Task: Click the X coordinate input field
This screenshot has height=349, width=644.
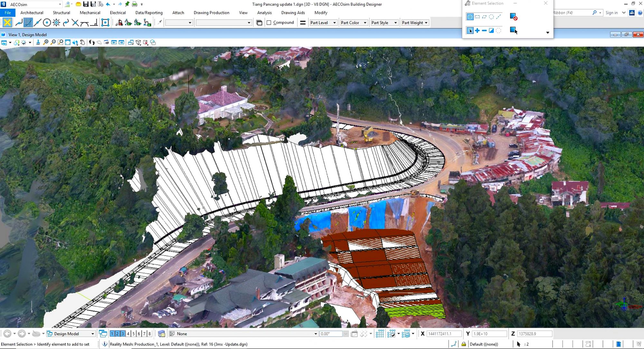Action: pos(444,334)
